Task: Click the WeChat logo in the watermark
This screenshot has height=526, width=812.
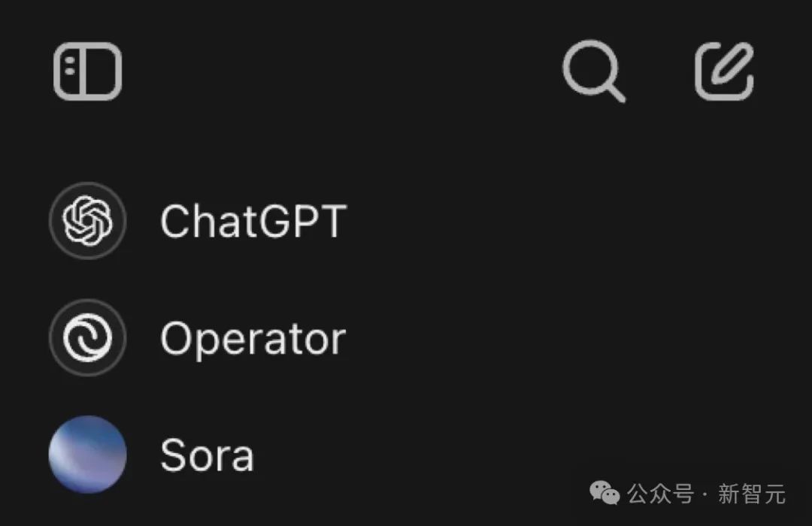Action: coord(604,494)
